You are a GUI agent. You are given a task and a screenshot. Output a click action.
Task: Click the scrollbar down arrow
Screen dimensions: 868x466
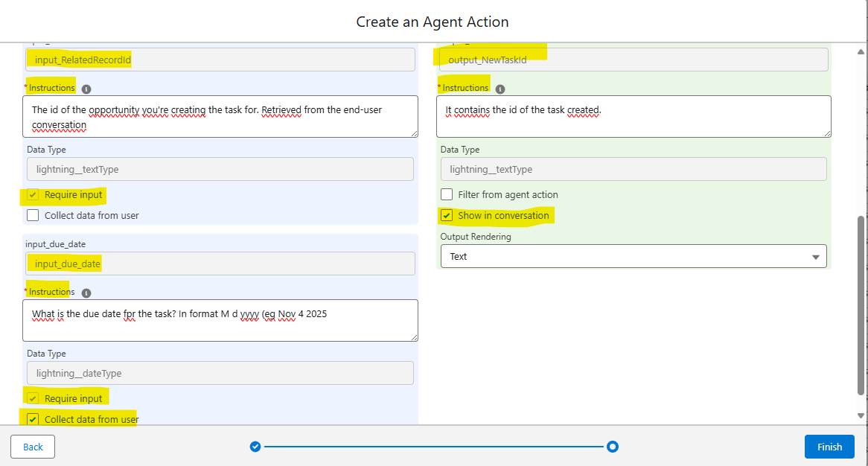(x=861, y=415)
